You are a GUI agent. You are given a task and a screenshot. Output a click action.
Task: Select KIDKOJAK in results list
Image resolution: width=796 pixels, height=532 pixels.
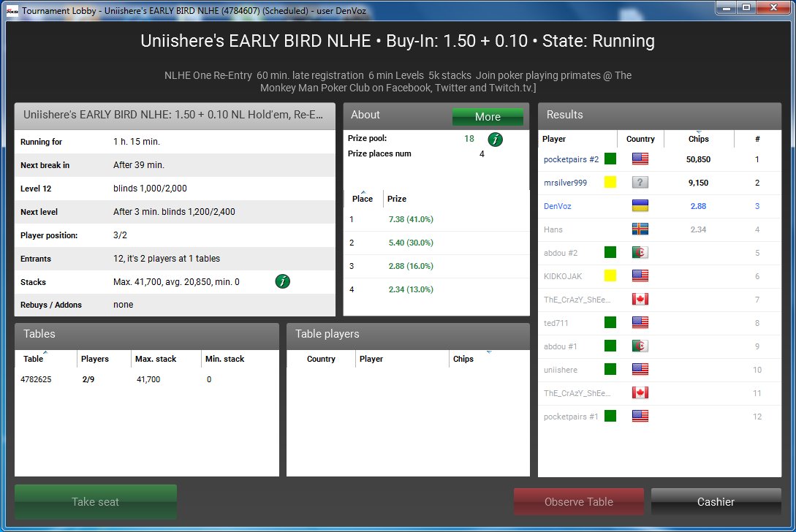click(x=563, y=275)
